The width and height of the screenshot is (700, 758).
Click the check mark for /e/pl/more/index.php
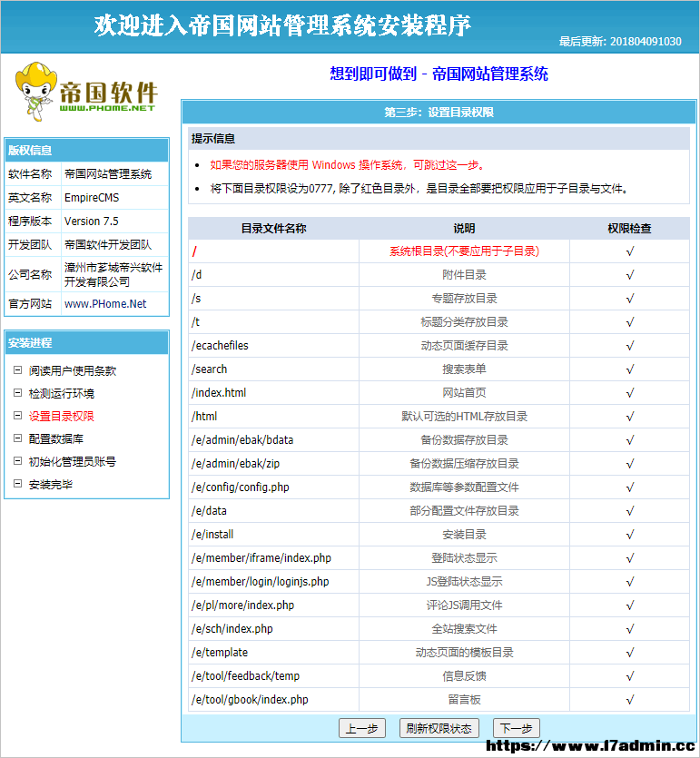click(629, 605)
